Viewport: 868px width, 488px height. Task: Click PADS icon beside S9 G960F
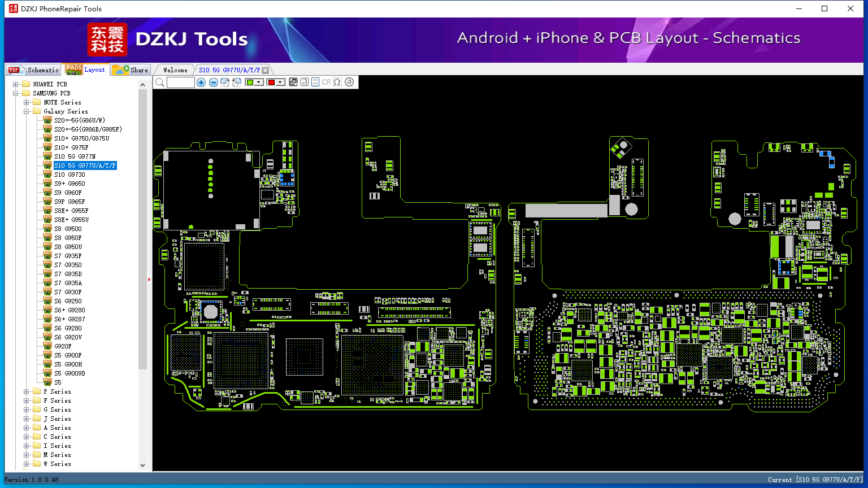(x=47, y=193)
